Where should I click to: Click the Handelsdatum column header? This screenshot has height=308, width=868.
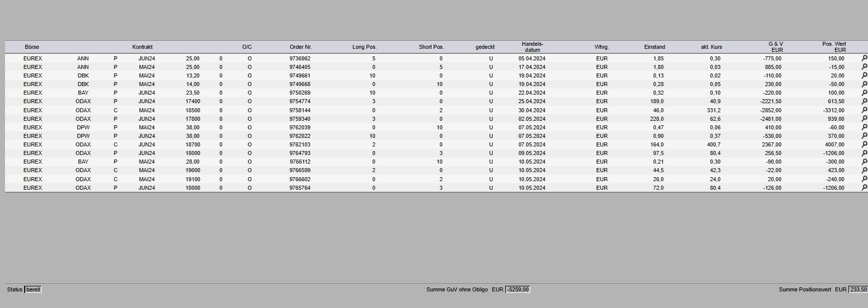tap(532, 47)
